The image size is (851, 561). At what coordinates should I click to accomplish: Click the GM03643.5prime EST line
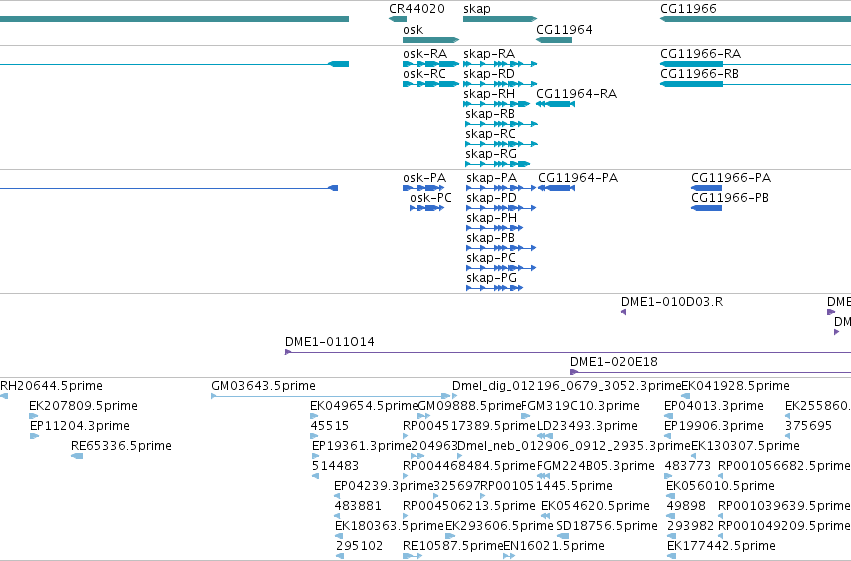click(x=330, y=396)
